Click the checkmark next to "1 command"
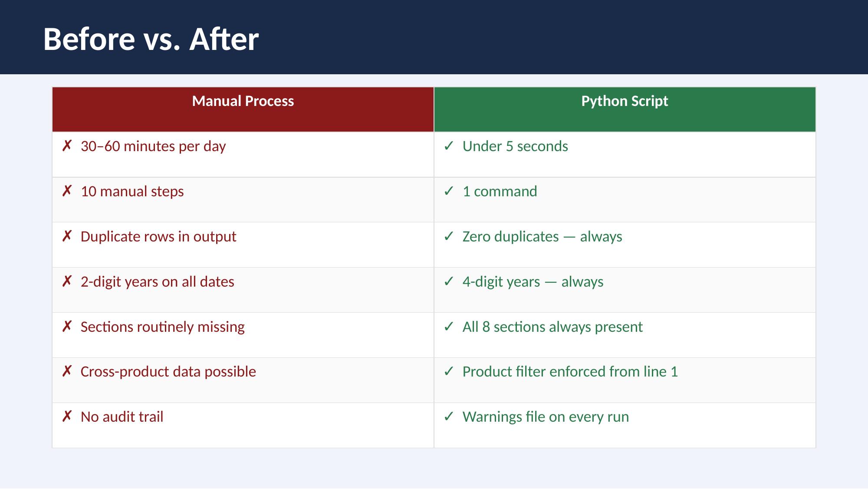Screen dimensions: 868x489 click(x=449, y=191)
